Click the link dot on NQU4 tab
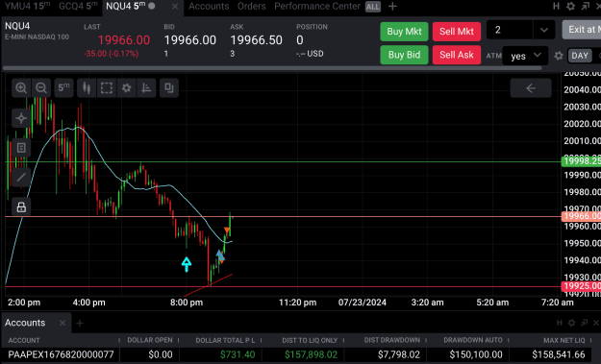The height and width of the screenshot is (364, 601). pos(152,6)
